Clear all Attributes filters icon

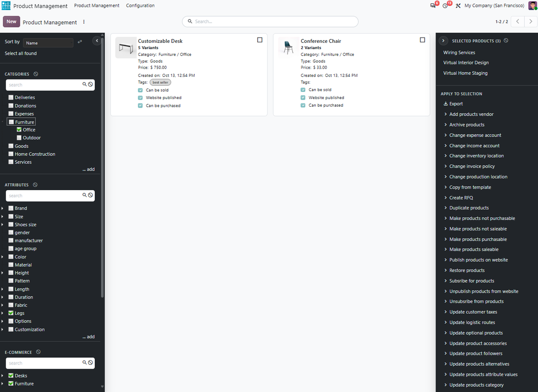coord(35,185)
